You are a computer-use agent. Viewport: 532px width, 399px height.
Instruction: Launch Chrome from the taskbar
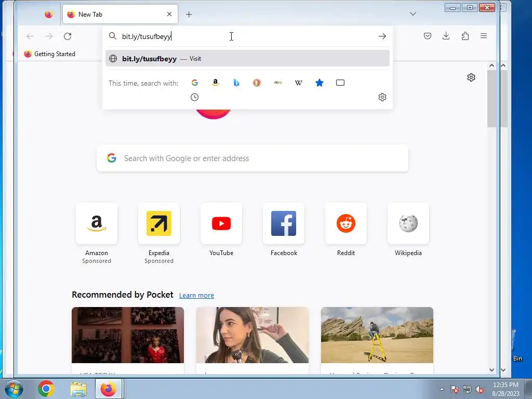pos(46,389)
